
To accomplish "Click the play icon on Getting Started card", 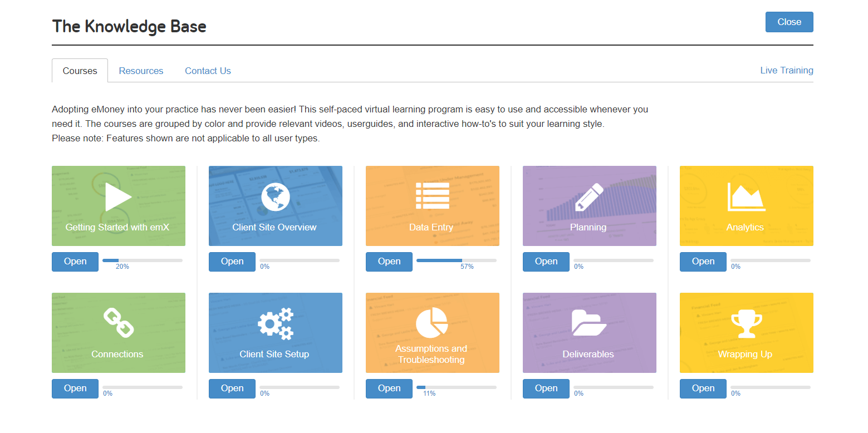I will point(119,196).
